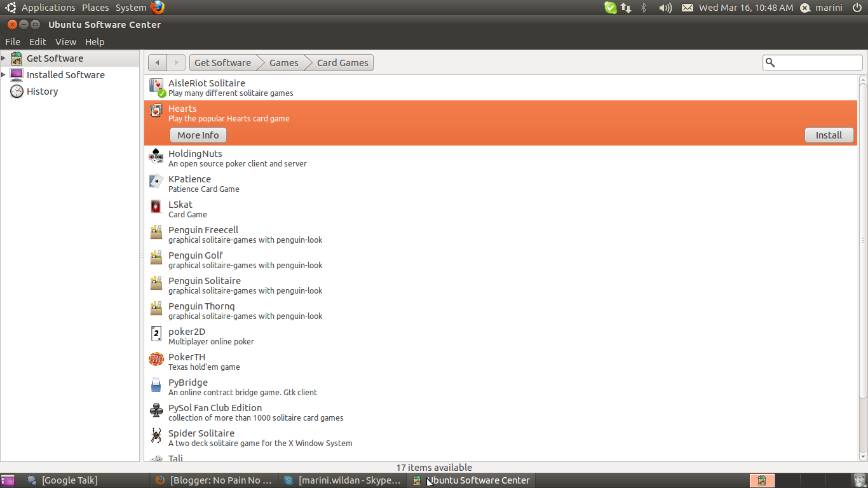The width and height of the screenshot is (868, 488).
Task: Open the marini user menu
Action: 821,8
